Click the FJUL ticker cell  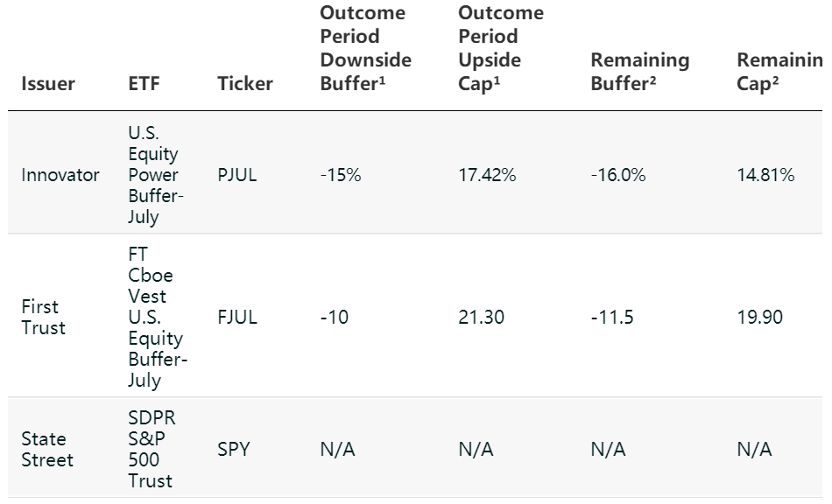tap(237, 318)
